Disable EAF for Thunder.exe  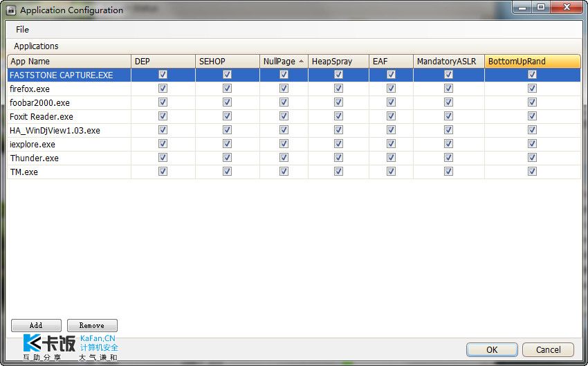[x=391, y=158]
